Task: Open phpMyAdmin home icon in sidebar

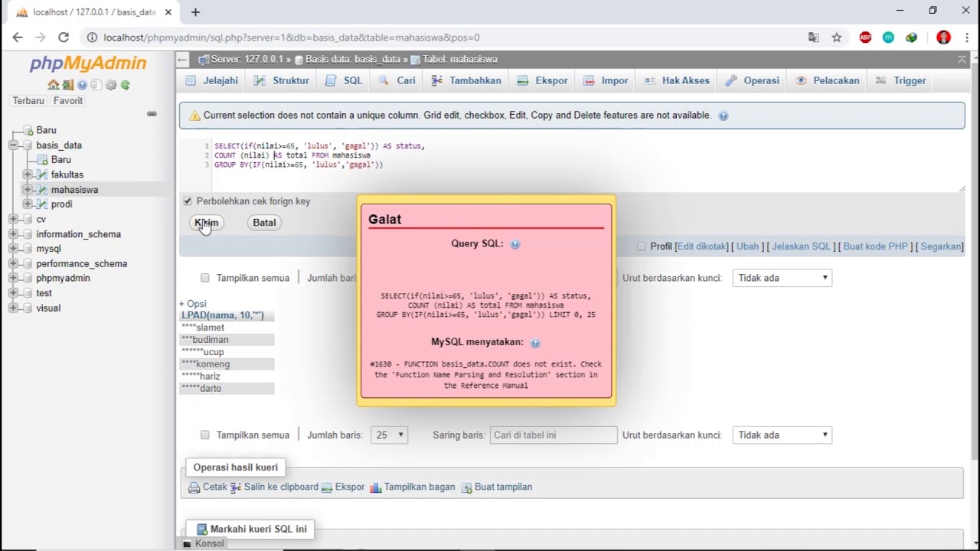Action: 53,85
